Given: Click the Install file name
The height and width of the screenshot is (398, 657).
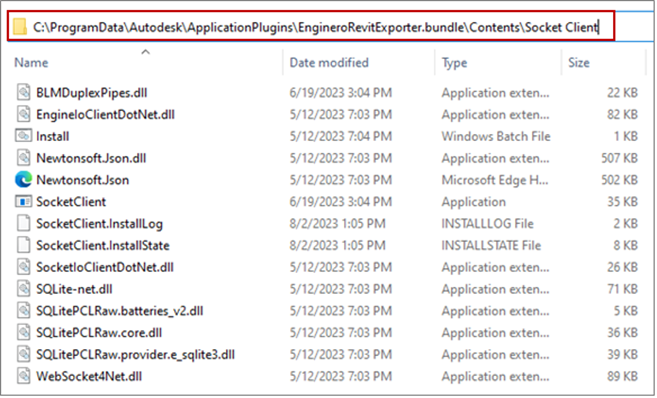Looking at the screenshot, I should point(52,136).
